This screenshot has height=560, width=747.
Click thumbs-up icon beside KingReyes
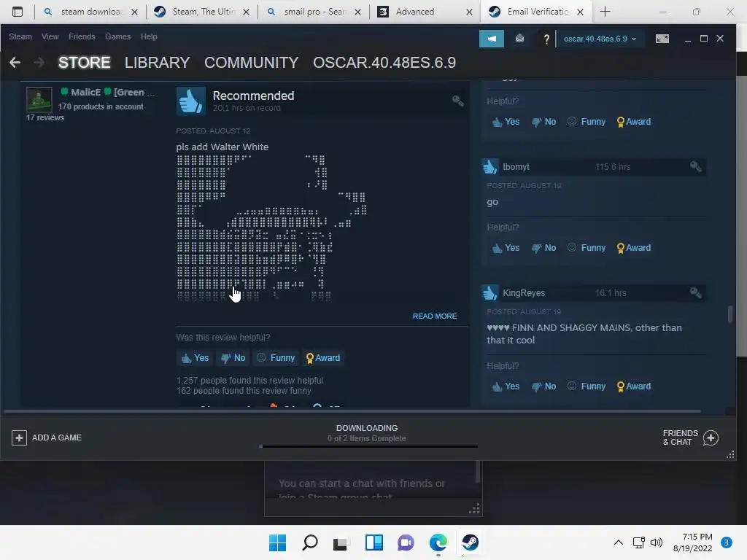pyautogui.click(x=490, y=293)
